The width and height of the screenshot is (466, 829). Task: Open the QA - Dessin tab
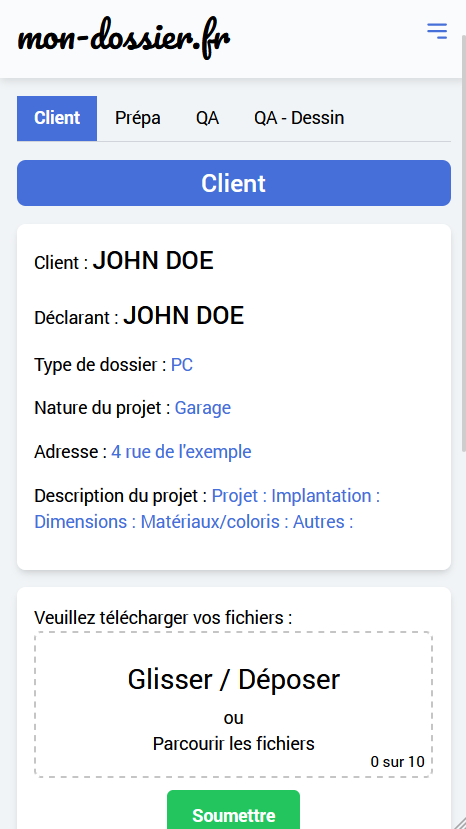(299, 118)
